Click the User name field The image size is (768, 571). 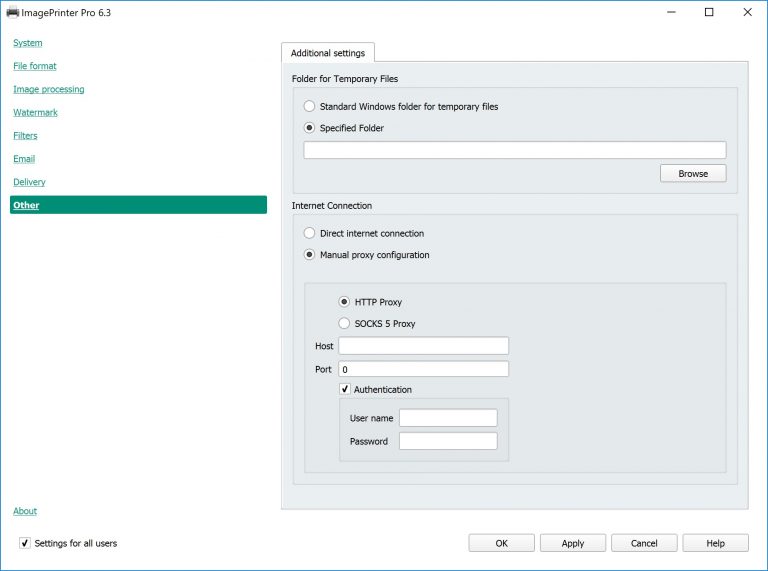448,418
